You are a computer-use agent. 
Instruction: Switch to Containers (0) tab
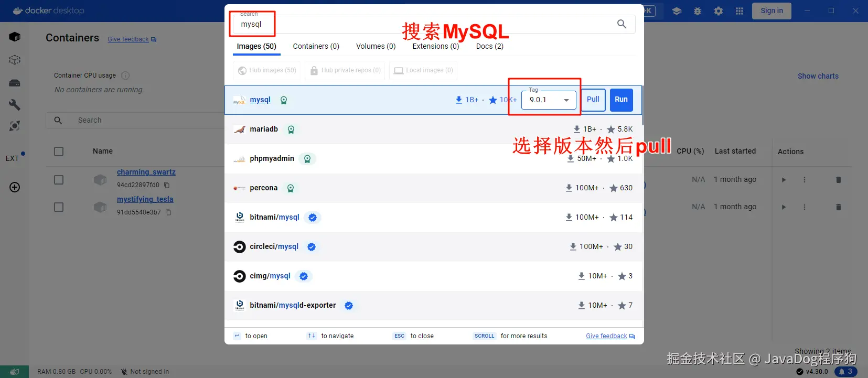pos(316,46)
